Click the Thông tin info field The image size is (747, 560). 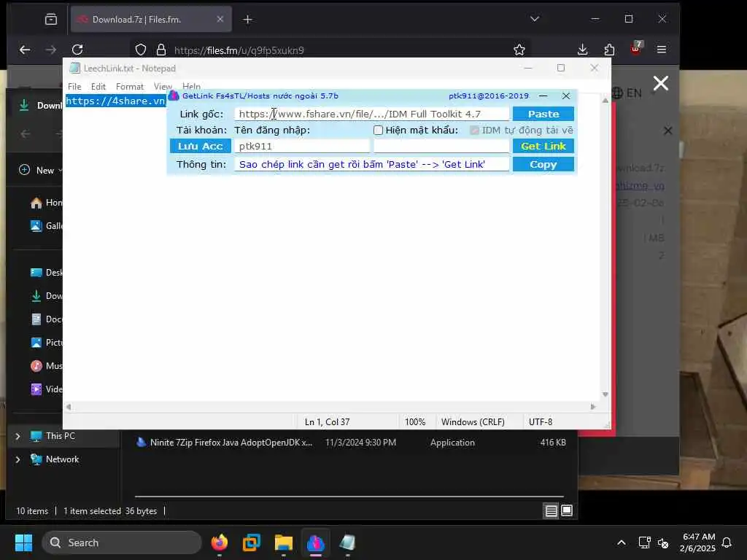coord(371,164)
